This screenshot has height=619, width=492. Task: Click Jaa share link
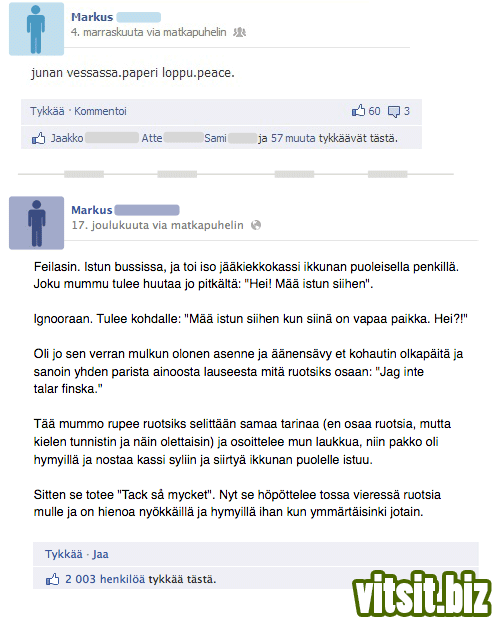100,554
